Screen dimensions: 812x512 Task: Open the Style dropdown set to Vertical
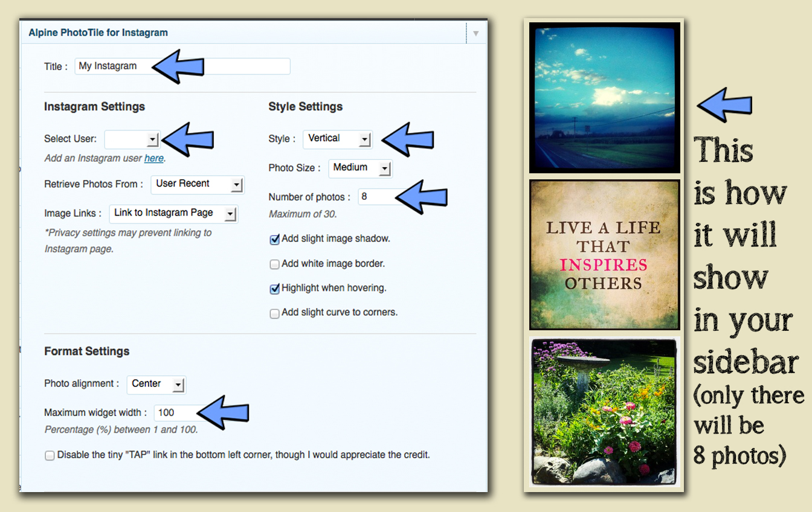337,139
